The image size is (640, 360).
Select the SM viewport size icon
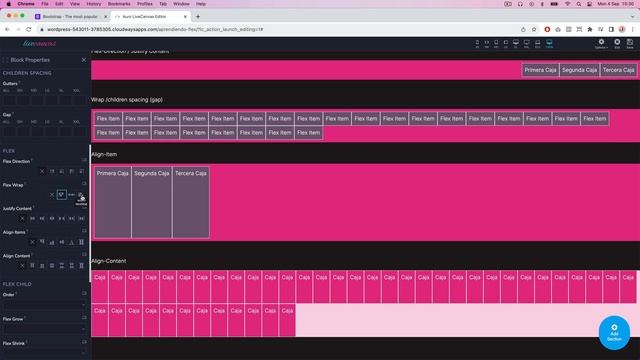(x=487, y=43)
